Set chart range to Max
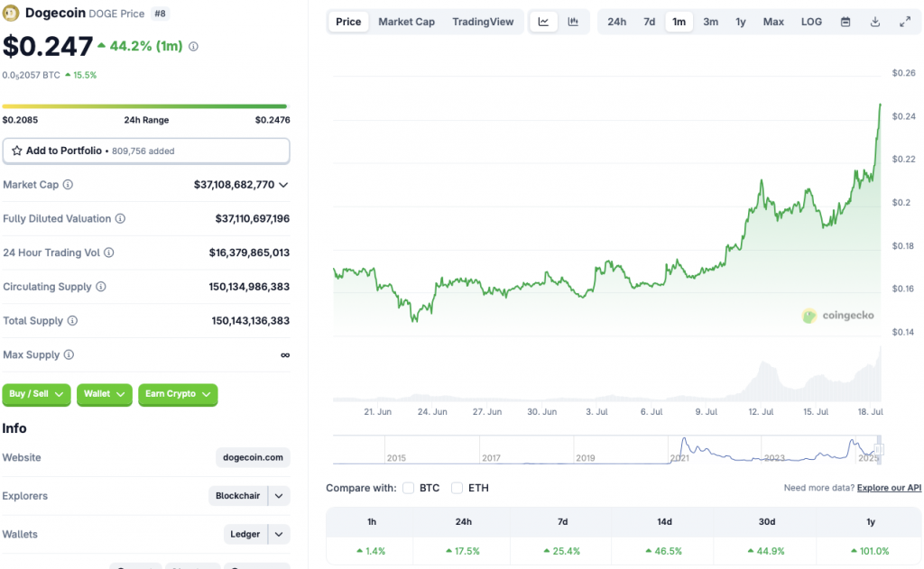This screenshot has height=569, width=924. tap(773, 22)
